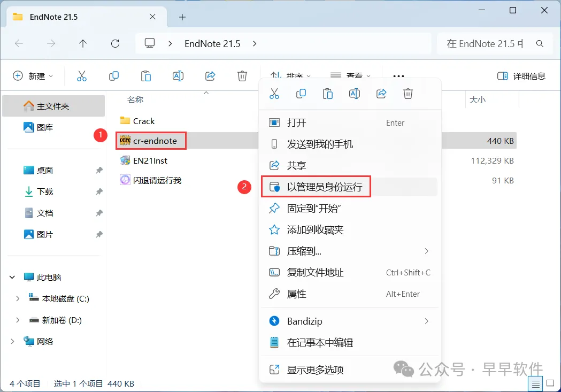Go back with the left arrow
The image size is (561, 392).
19,44
